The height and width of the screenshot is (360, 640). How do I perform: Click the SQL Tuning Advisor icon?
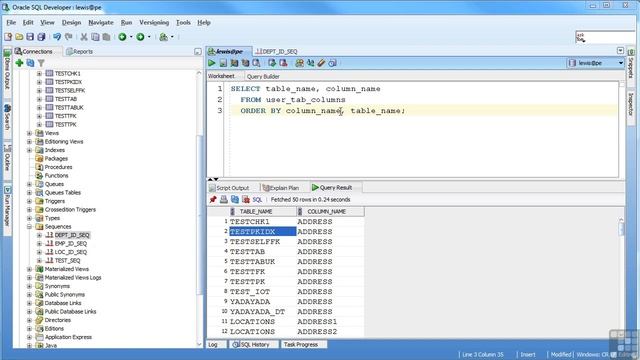coord(256,63)
